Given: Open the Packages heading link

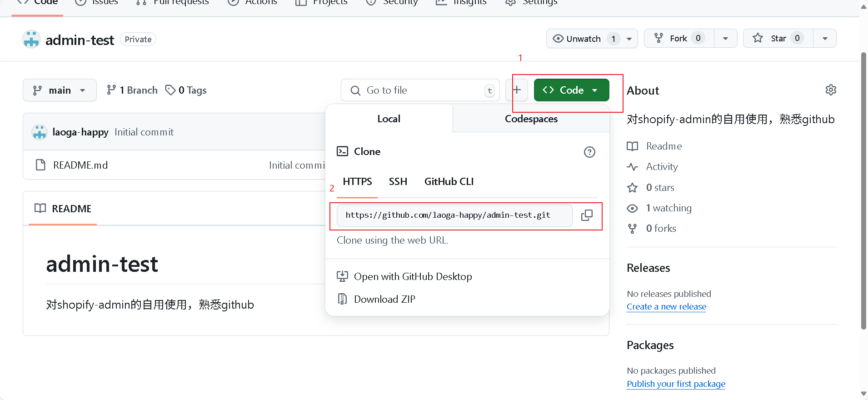Looking at the screenshot, I should 650,345.
